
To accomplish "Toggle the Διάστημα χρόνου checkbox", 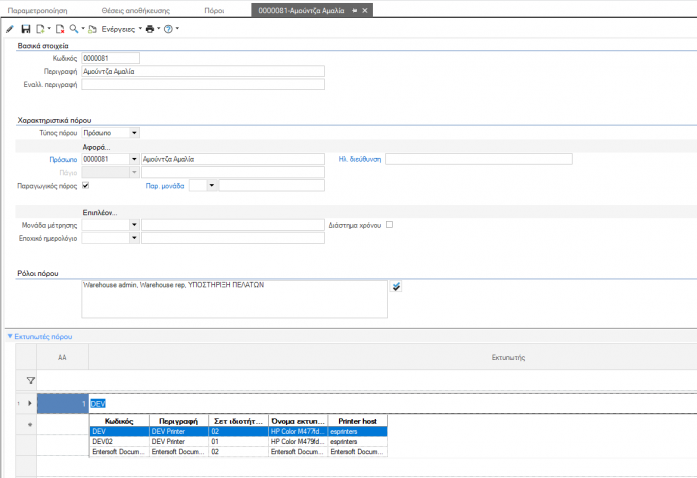I will click(389, 225).
